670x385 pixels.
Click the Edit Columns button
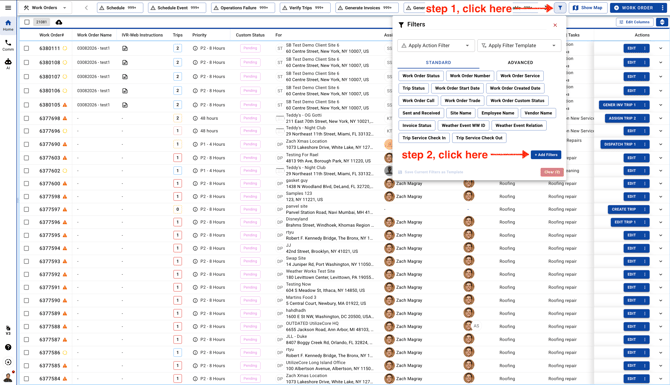(x=634, y=22)
